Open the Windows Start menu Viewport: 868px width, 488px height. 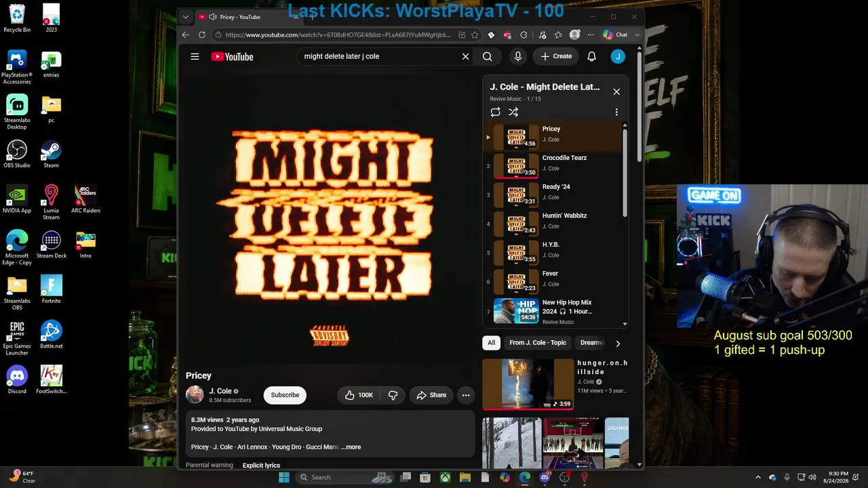point(284,477)
